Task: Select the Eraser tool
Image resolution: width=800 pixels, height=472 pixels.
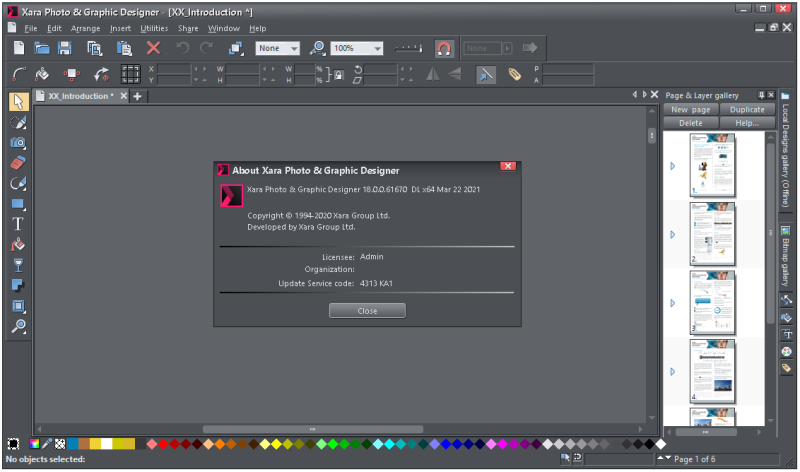Action: [18, 162]
